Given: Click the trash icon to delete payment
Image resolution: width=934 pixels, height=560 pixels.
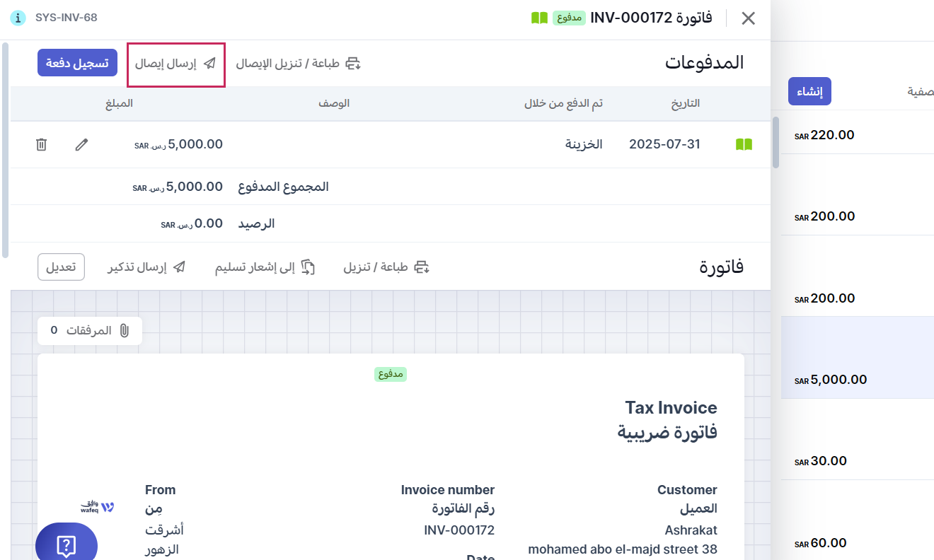Looking at the screenshot, I should (x=42, y=144).
